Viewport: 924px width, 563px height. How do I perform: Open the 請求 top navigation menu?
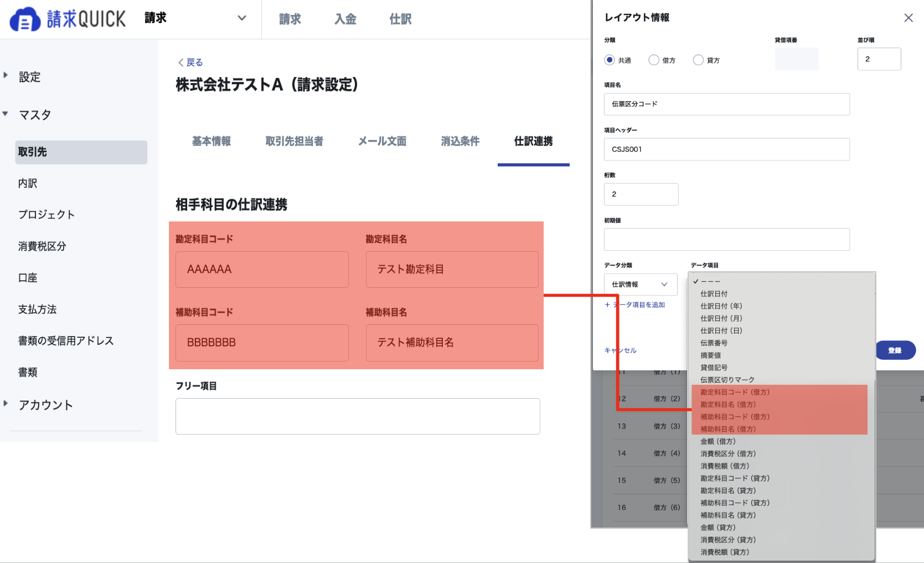tap(290, 19)
